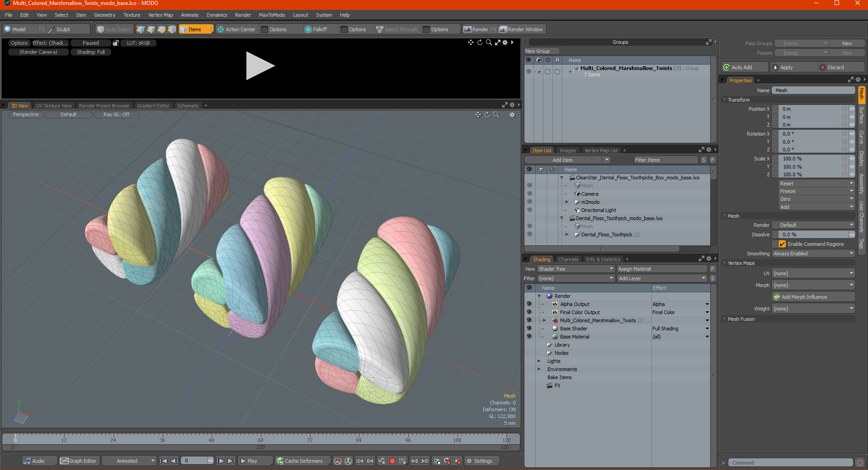Toggle visibility of Directional Light item
Screen dimensions: 868x470
pyautogui.click(x=529, y=210)
